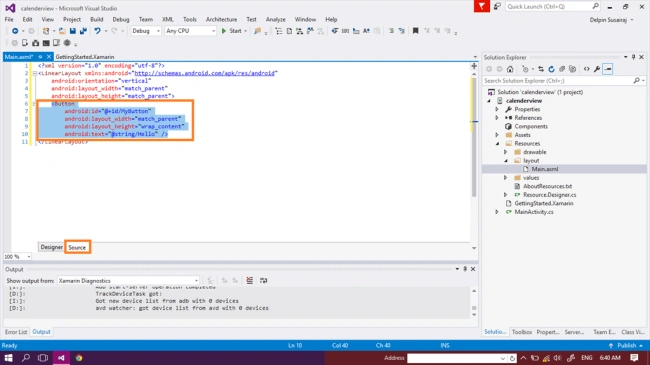Click Show All Files icon
This screenshot has width=650, height=365.
pos(572,69)
